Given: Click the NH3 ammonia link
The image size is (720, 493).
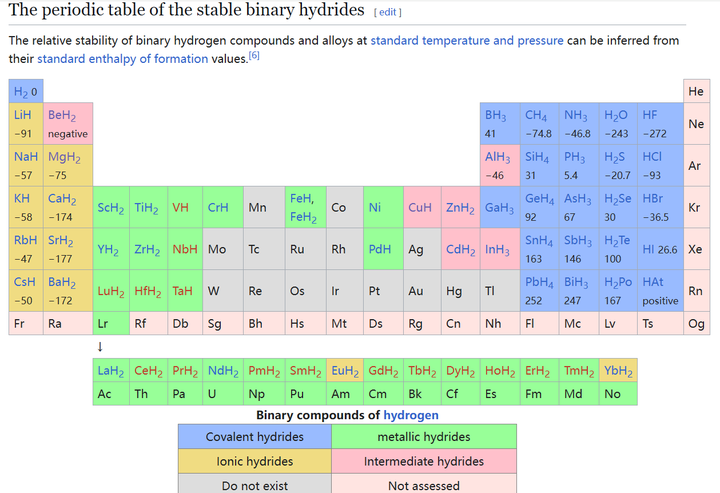Looking at the screenshot, I should 575,115.
